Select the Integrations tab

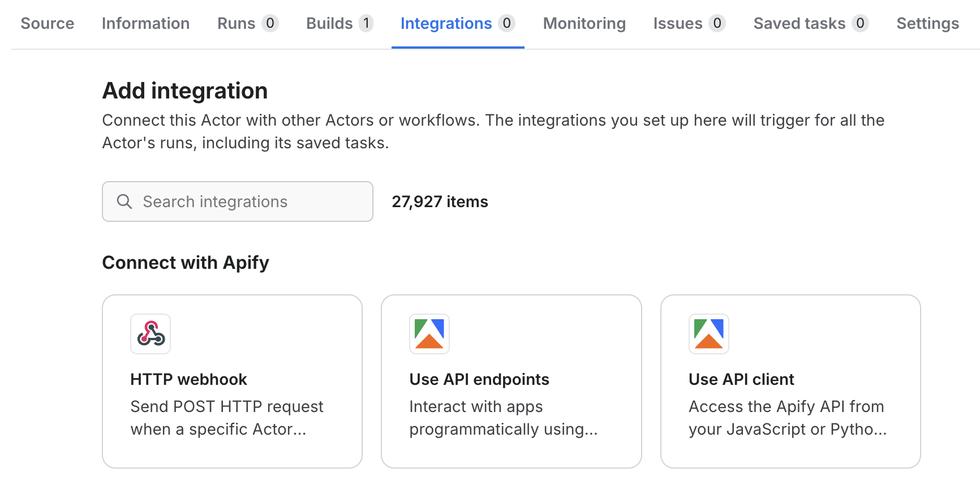coord(458,23)
